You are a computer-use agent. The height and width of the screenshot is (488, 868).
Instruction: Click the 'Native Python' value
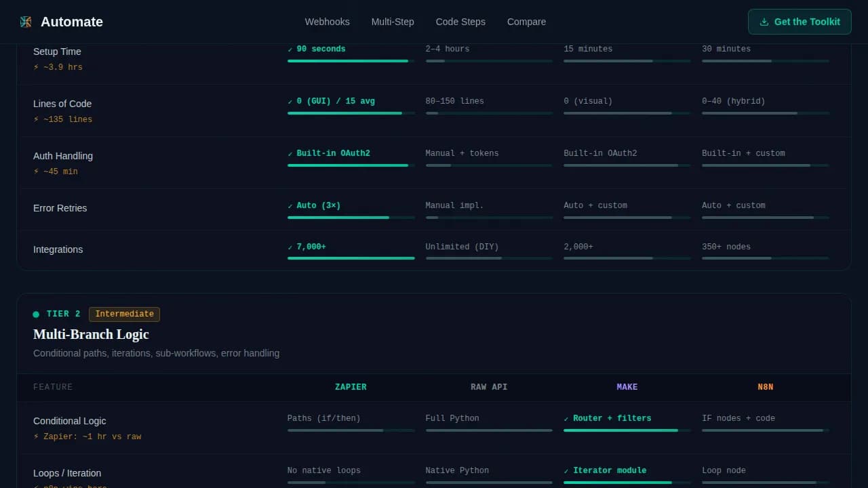pos(457,470)
